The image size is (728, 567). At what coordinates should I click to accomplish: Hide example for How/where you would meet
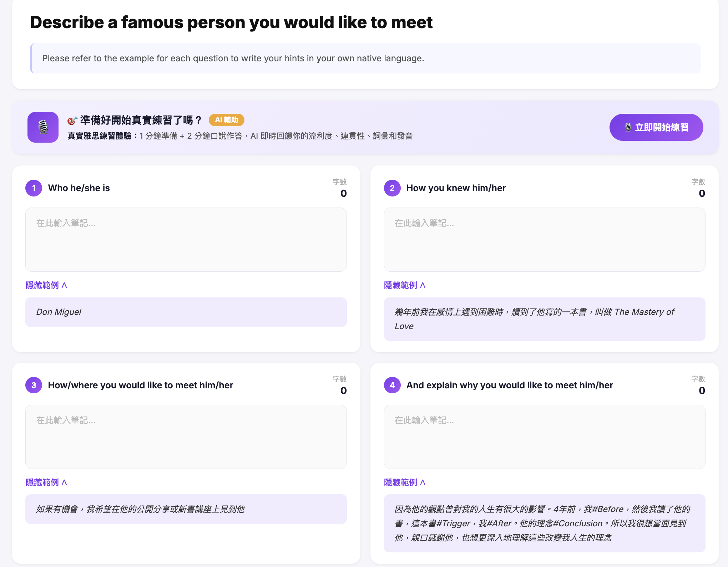(x=46, y=482)
